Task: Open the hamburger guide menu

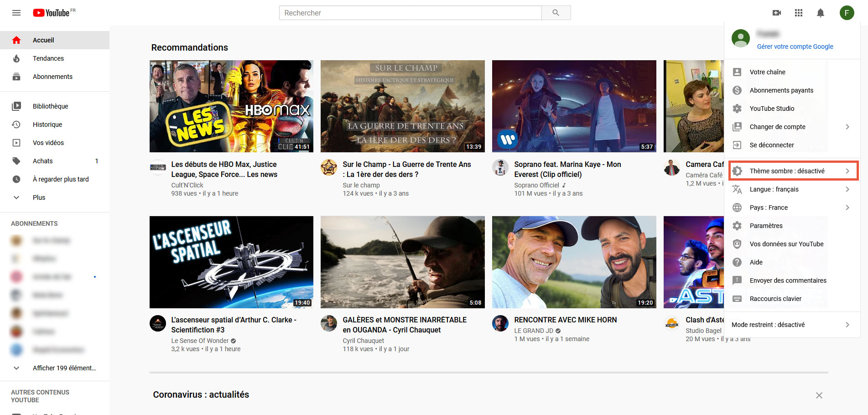Action: [16, 13]
